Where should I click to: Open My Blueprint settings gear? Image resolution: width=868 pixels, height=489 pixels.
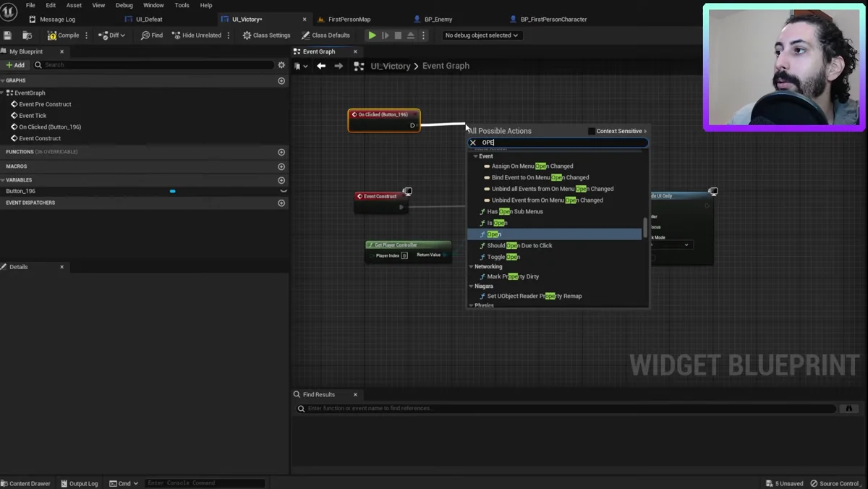point(282,65)
